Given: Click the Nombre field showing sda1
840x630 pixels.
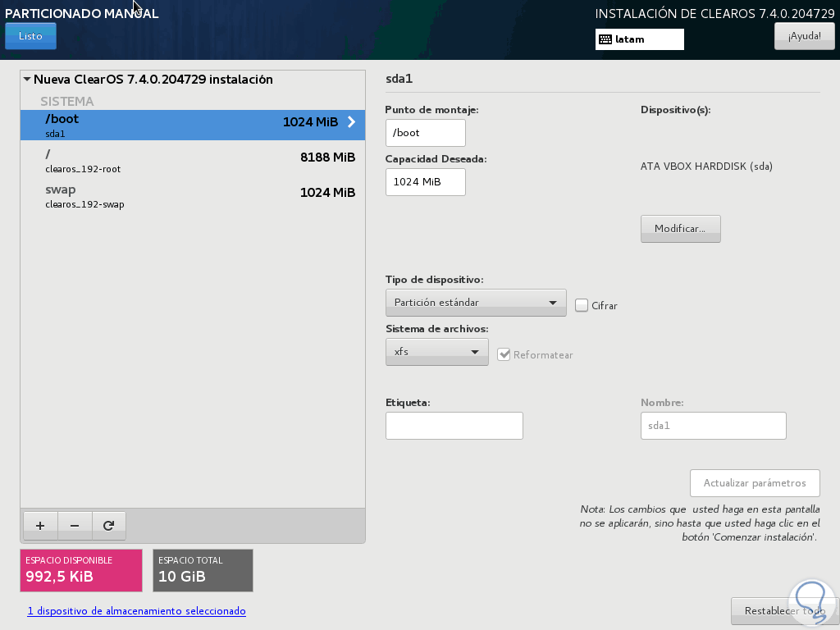Looking at the screenshot, I should tap(714, 426).
